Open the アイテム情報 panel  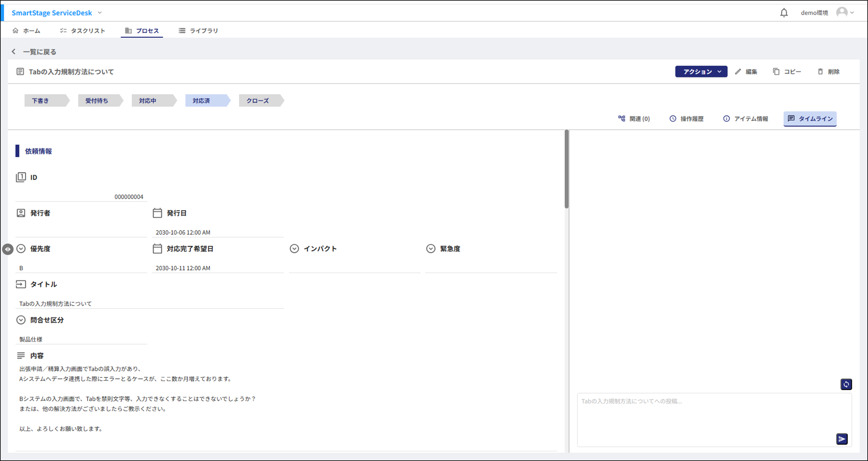(745, 119)
